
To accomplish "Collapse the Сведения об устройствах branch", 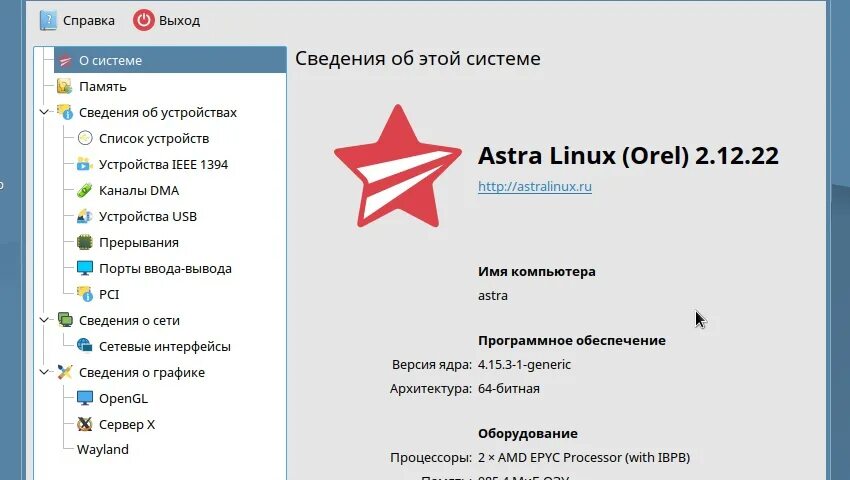I will [x=44, y=112].
